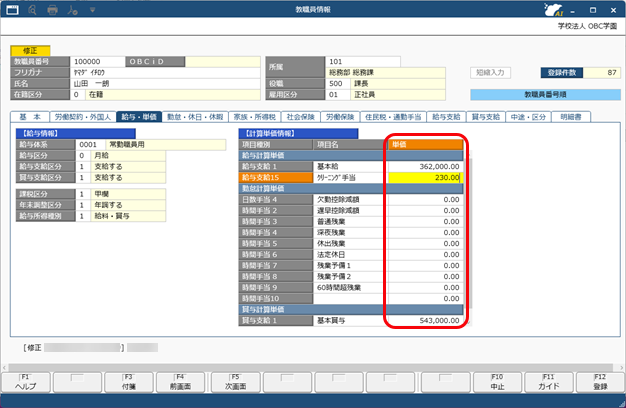Click the 給与所得種別 field 給料・賞与
This screenshot has height=408, width=626.
tap(128, 216)
